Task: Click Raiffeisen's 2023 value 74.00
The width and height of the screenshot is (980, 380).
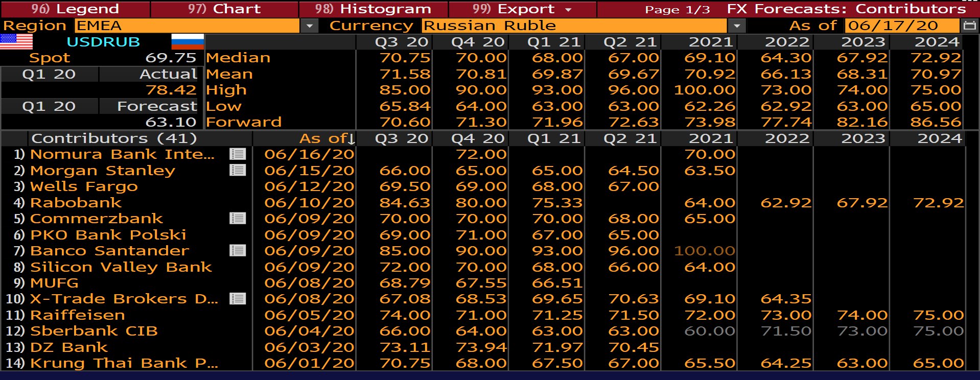Action: (x=862, y=315)
